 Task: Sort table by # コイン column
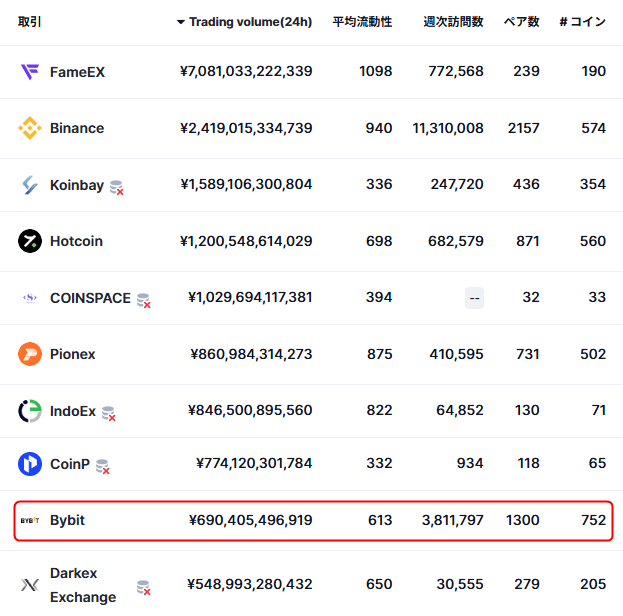582,21
